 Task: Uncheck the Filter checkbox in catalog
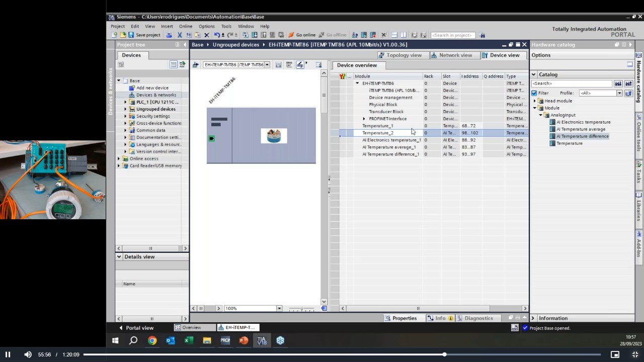point(534,93)
